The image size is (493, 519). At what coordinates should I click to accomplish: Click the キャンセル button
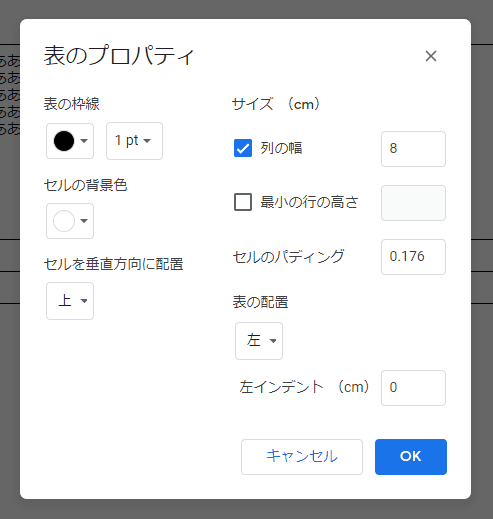click(302, 457)
